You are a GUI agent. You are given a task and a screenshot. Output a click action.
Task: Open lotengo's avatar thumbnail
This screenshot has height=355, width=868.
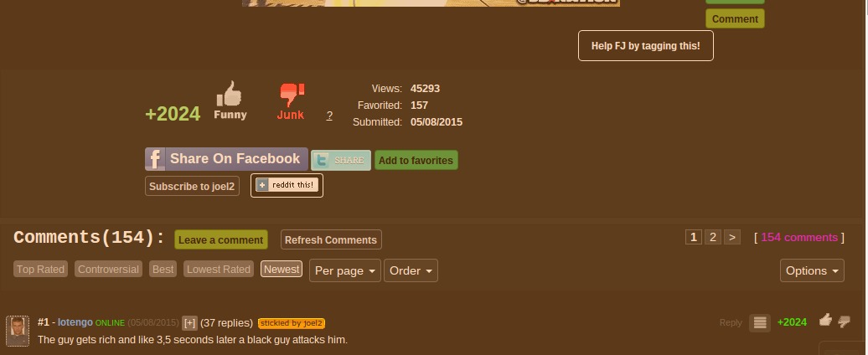[18, 331]
